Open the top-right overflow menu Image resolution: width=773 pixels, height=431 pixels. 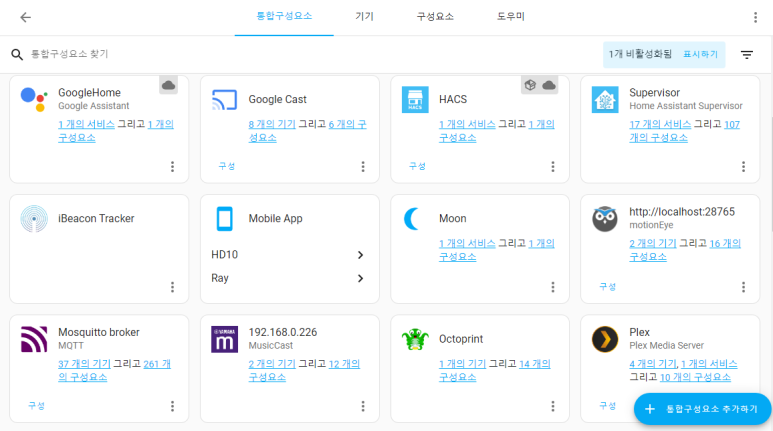coord(755,17)
